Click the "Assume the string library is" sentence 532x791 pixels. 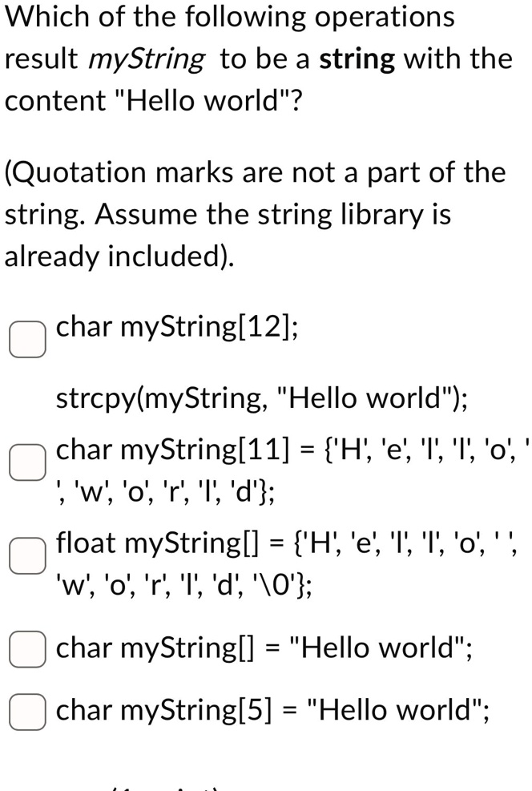click(272, 215)
